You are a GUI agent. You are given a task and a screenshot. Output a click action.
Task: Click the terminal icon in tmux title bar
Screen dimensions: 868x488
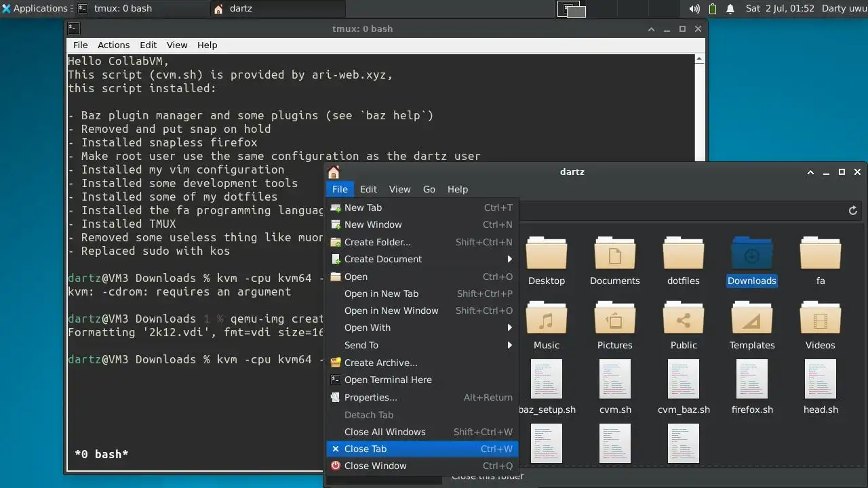tap(74, 28)
